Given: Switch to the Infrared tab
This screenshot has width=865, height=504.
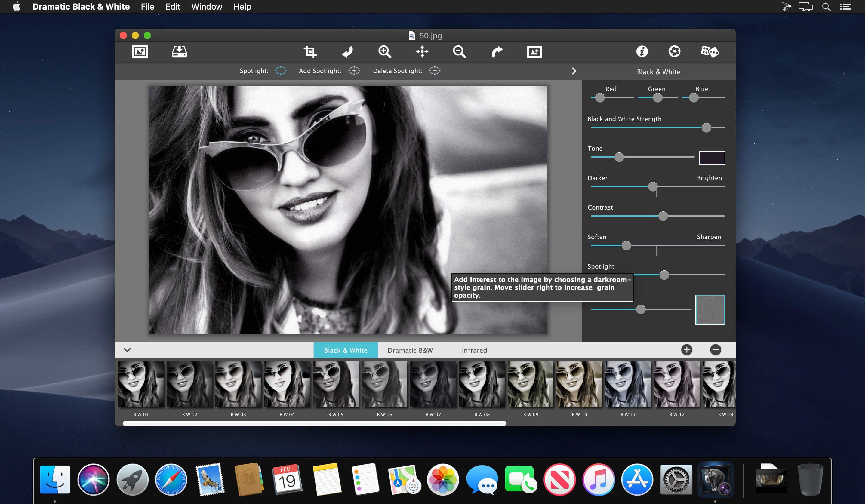Looking at the screenshot, I should click(x=474, y=350).
